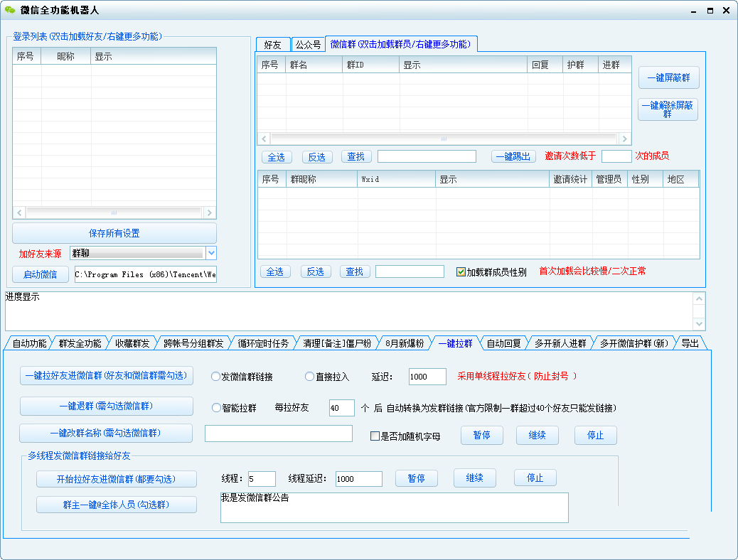The image size is (738, 560).
Task: Click the Wxid column header
Action: (396, 179)
